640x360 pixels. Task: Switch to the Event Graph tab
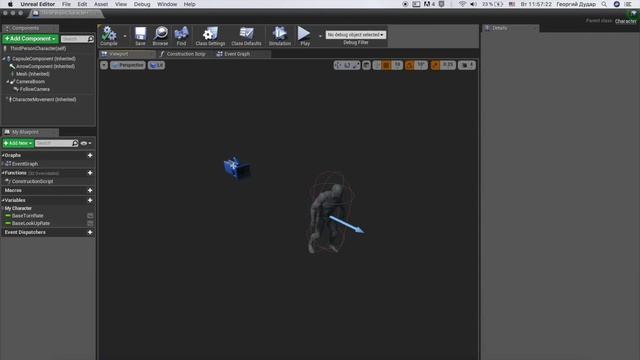(x=233, y=54)
